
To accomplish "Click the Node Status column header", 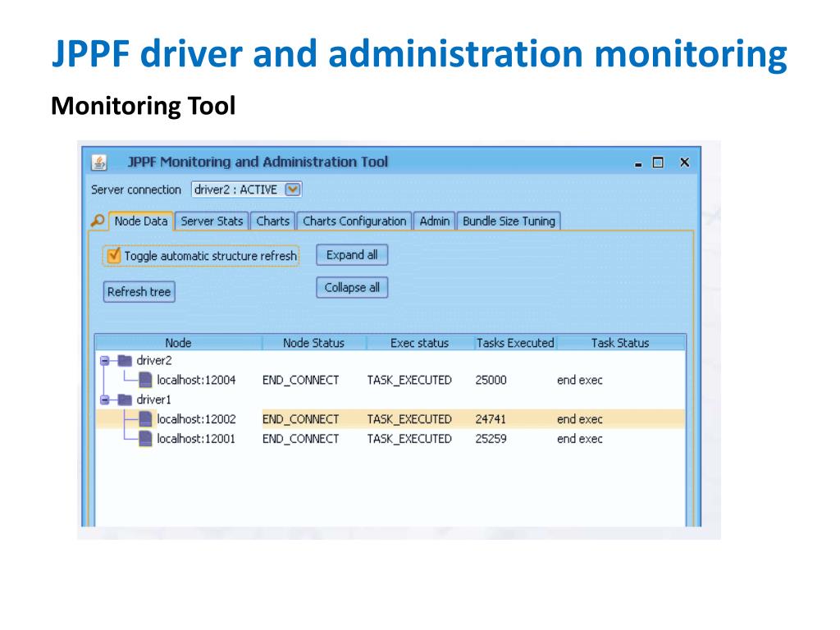I will click(314, 343).
